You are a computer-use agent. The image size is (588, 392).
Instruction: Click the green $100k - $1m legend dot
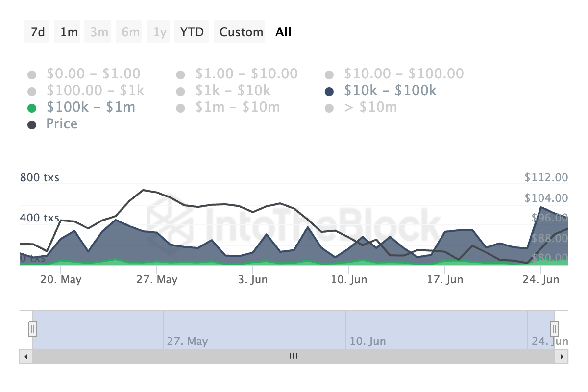click(x=32, y=108)
